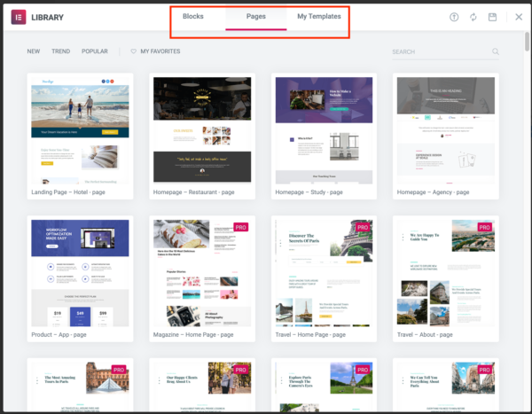Click the "Travel – Home Page - page" title
This screenshot has height=414, width=532.
point(310,334)
